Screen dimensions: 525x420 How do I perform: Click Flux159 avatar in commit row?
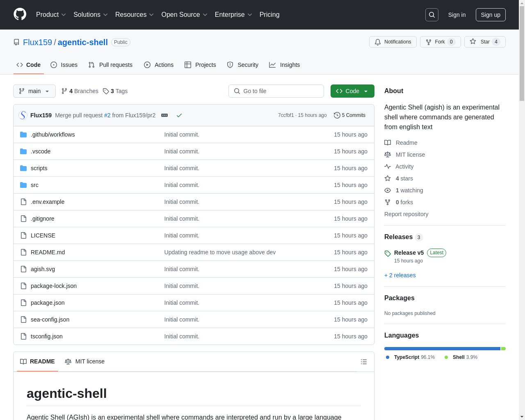click(x=23, y=115)
